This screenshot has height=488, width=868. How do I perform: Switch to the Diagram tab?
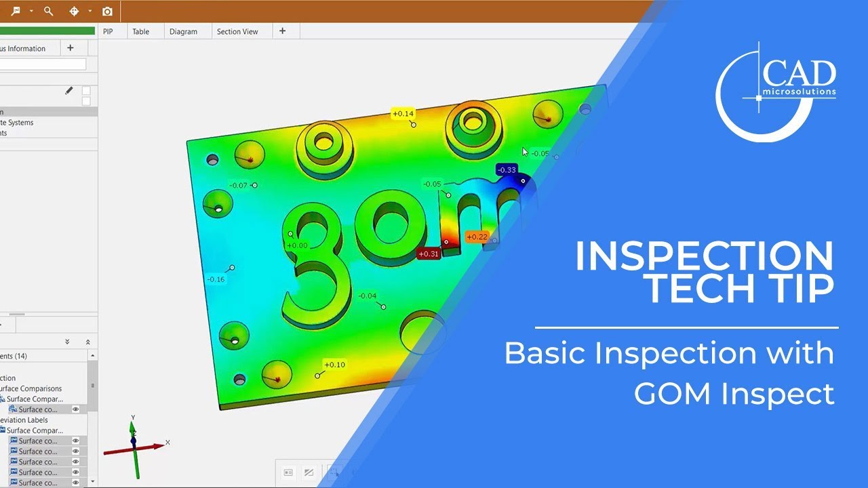(x=183, y=31)
